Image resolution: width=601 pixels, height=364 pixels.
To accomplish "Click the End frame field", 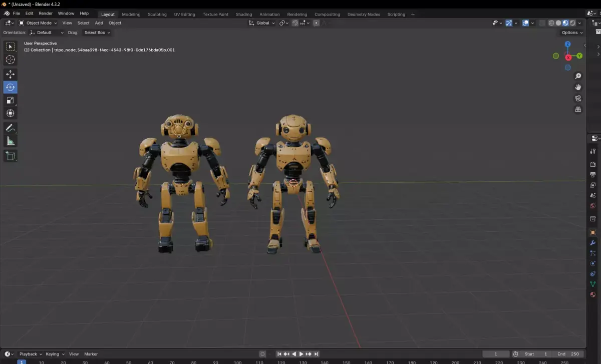I will click(x=568, y=354).
